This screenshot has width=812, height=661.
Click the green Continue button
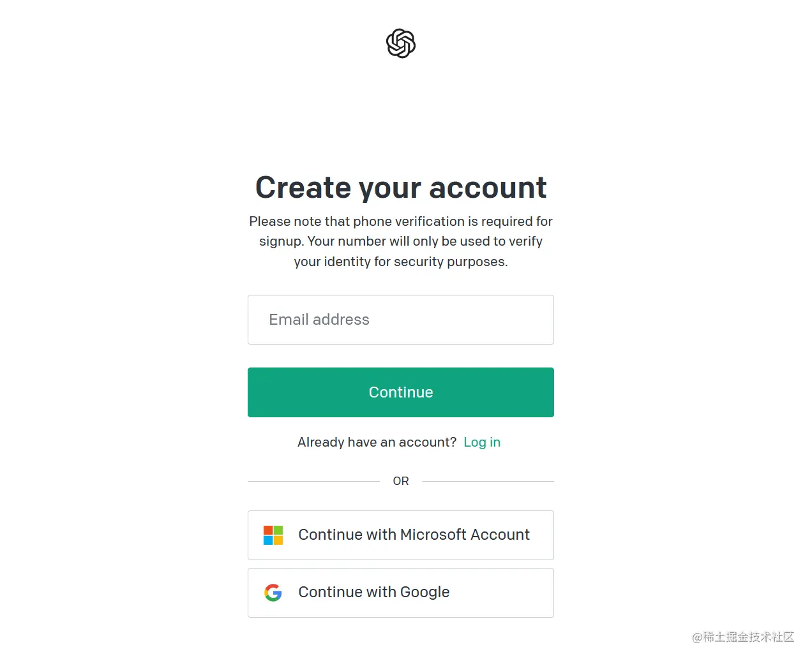click(401, 392)
